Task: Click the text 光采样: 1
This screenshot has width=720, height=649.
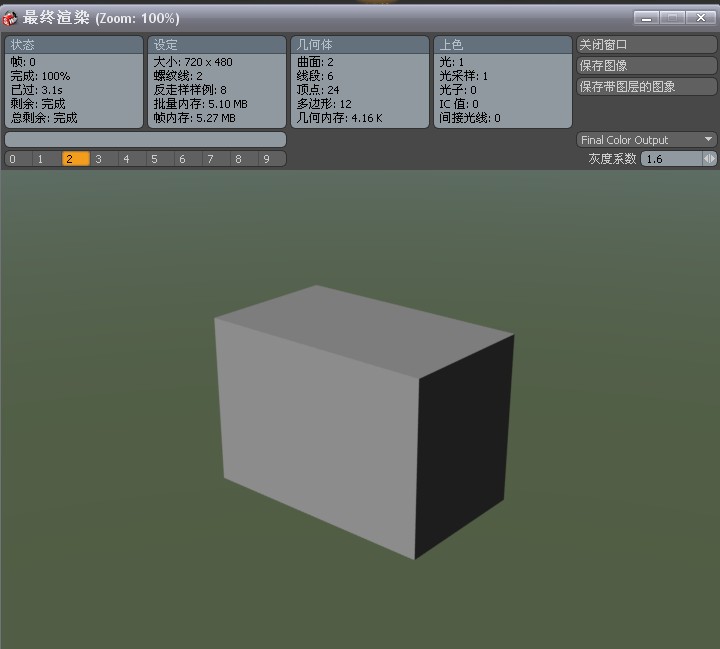Action: (x=463, y=76)
